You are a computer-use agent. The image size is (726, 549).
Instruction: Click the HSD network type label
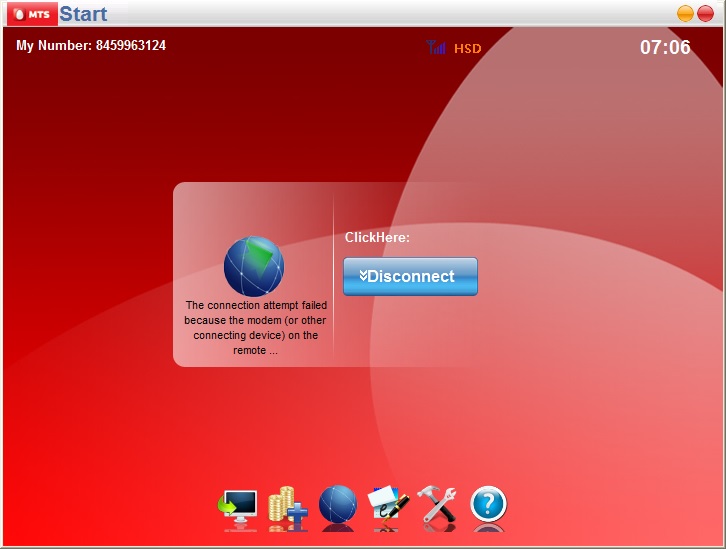click(467, 48)
